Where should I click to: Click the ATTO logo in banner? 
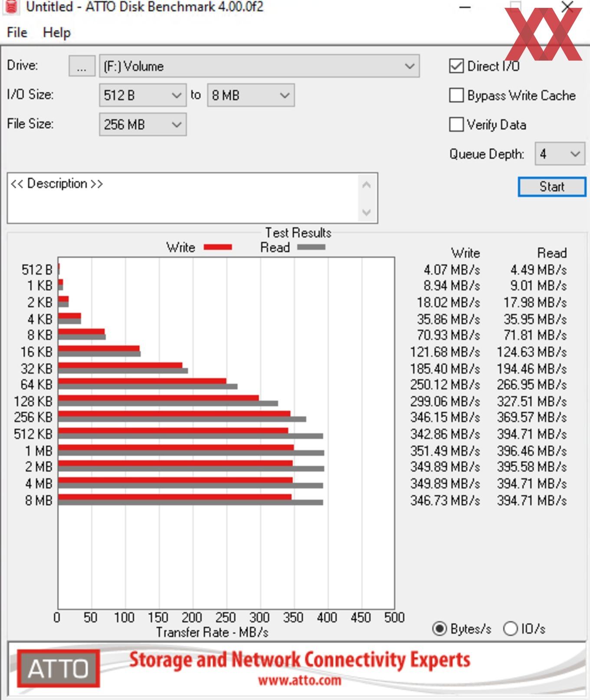(59, 668)
